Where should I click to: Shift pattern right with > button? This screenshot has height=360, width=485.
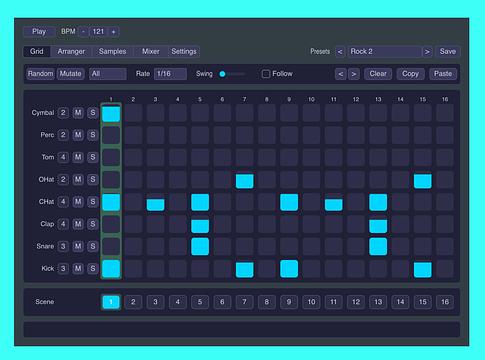pyautogui.click(x=354, y=74)
